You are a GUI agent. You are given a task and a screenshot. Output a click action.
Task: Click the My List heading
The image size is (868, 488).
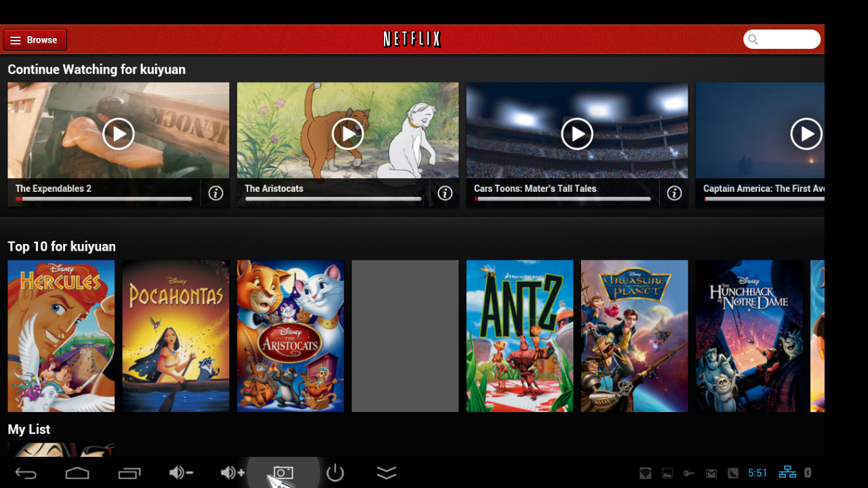pyautogui.click(x=28, y=430)
